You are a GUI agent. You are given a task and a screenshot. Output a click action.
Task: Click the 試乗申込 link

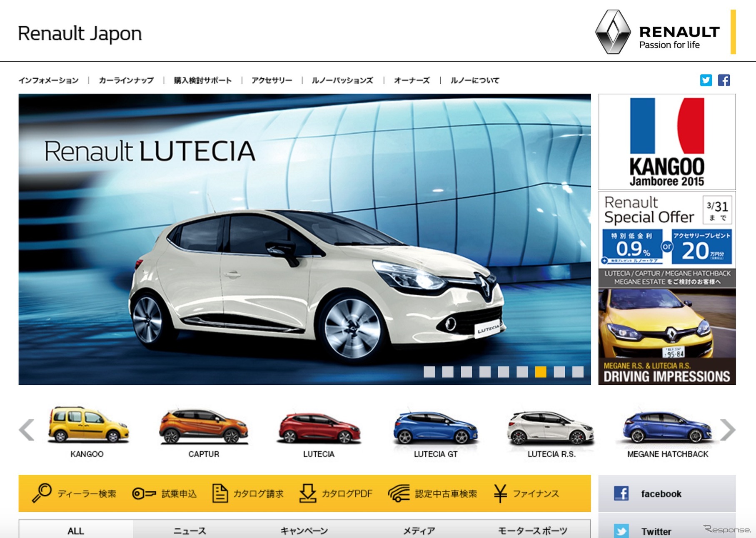(179, 494)
